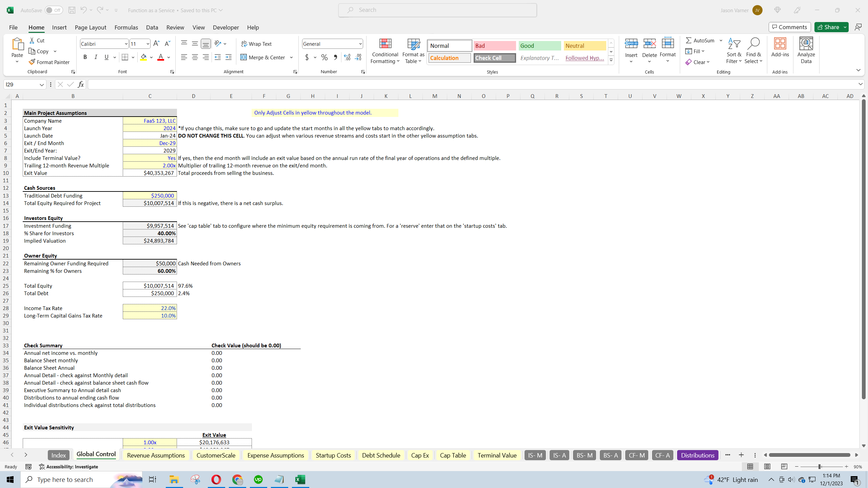Screen dimensions: 868x488
Task: Click the Insert Function fx icon
Action: [x=81, y=84]
